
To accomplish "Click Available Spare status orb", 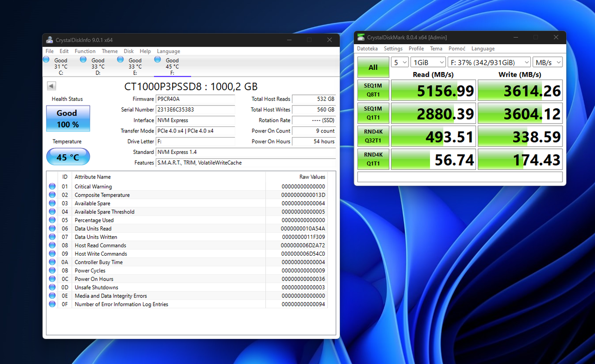I will (x=52, y=203).
